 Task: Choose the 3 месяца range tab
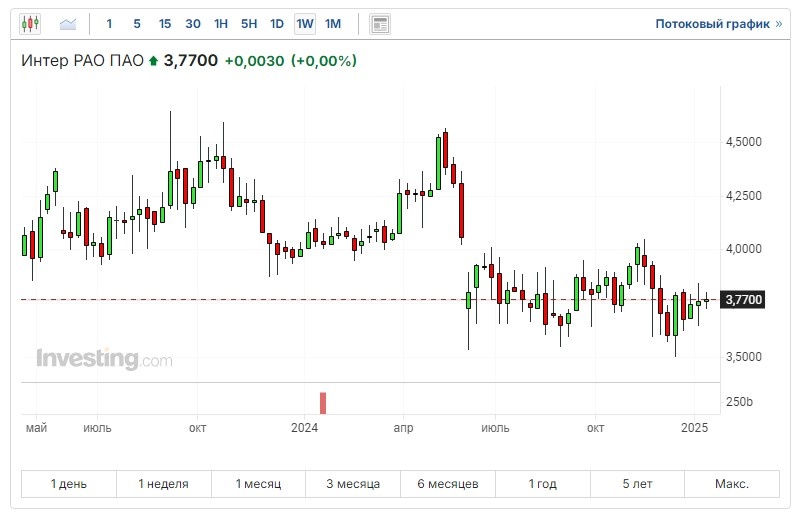(x=353, y=484)
